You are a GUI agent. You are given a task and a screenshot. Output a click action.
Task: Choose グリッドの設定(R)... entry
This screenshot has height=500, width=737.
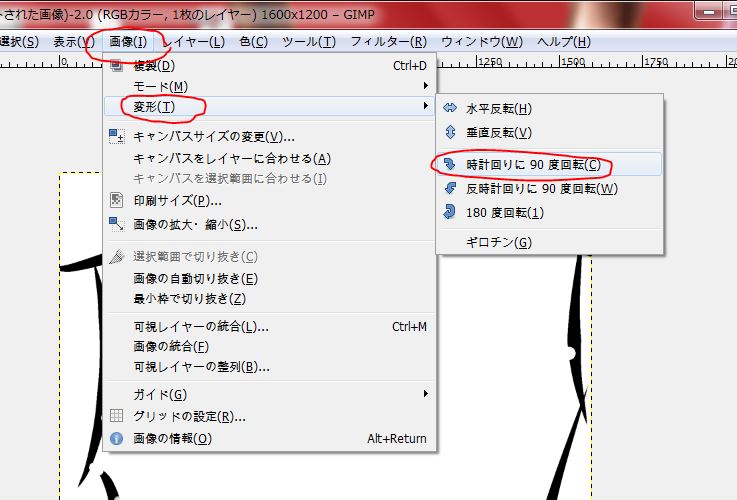click(x=269, y=416)
